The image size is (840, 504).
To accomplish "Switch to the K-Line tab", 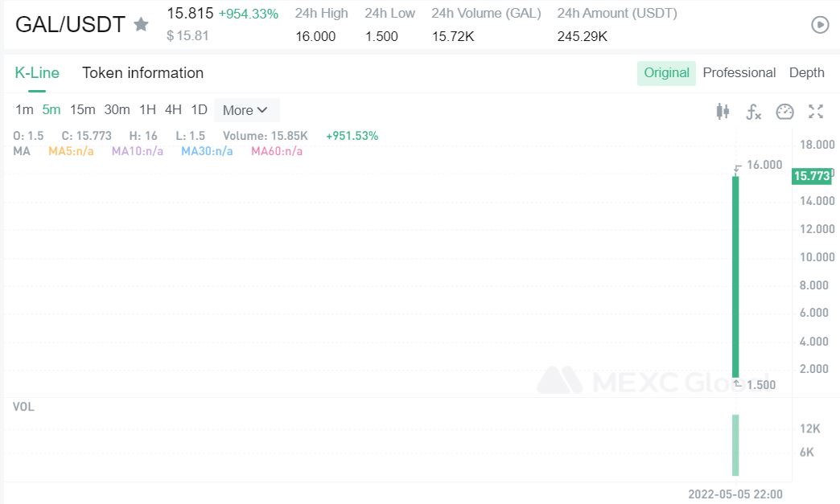I will (37, 73).
